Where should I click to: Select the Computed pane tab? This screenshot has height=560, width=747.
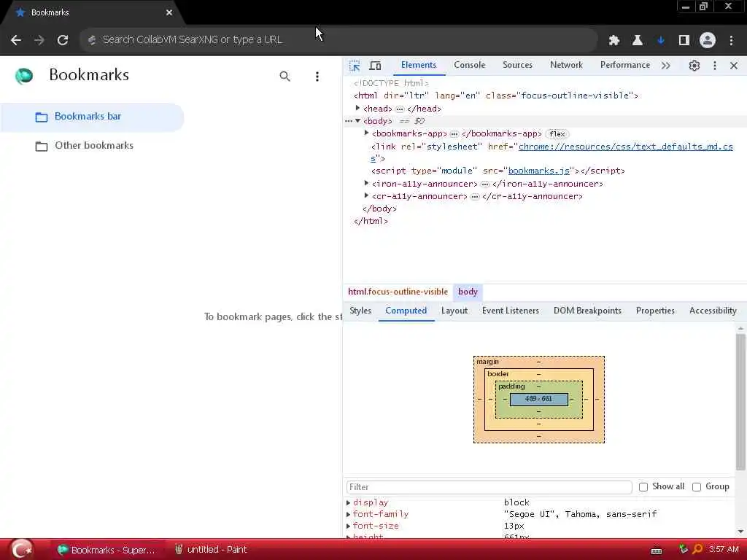(406, 311)
